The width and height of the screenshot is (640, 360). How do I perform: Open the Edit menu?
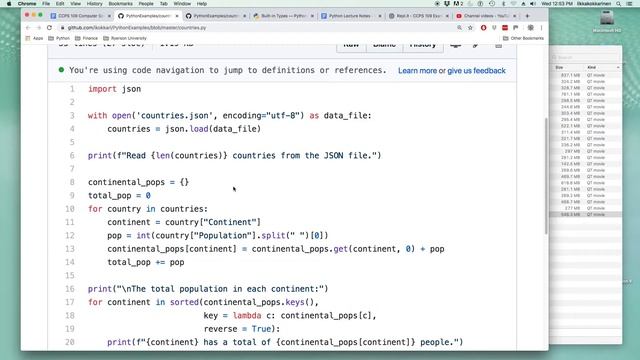coord(60,4)
